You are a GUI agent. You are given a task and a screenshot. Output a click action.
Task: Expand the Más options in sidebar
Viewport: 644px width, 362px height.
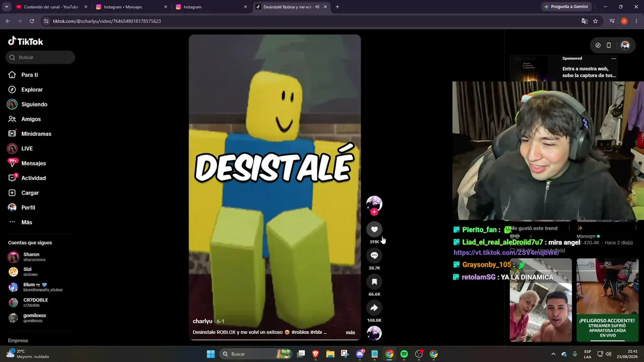(x=27, y=222)
